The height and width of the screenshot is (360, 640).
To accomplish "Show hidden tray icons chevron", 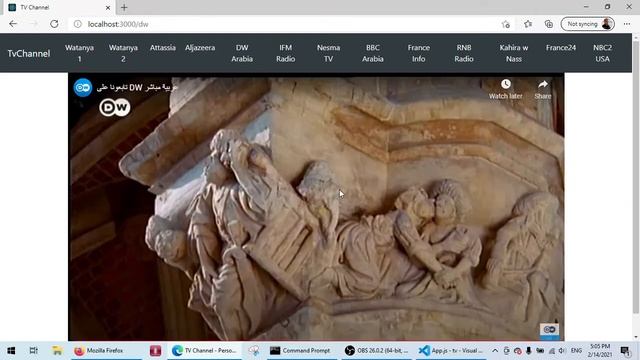I will point(495,351).
